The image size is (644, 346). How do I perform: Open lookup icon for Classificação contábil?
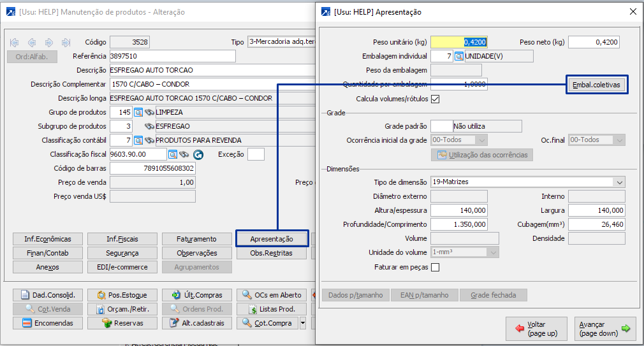(x=138, y=140)
